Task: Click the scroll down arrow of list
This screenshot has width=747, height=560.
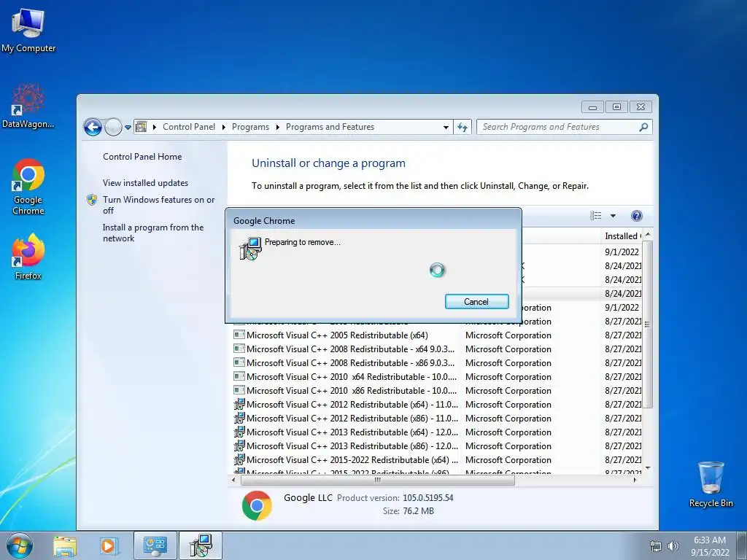Action: [x=647, y=468]
